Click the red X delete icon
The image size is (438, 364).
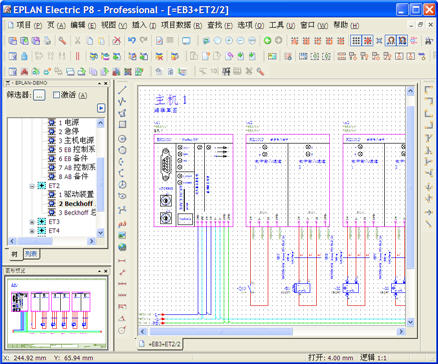pyautogui.click(x=116, y=41)
